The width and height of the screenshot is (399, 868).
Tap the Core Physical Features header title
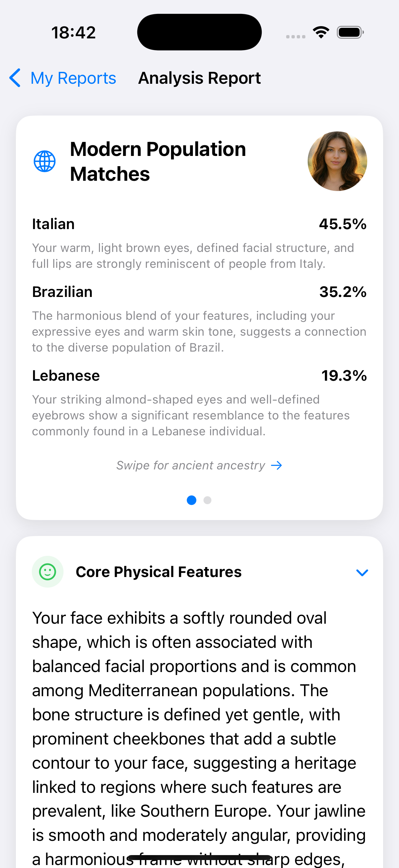point(158,572)
